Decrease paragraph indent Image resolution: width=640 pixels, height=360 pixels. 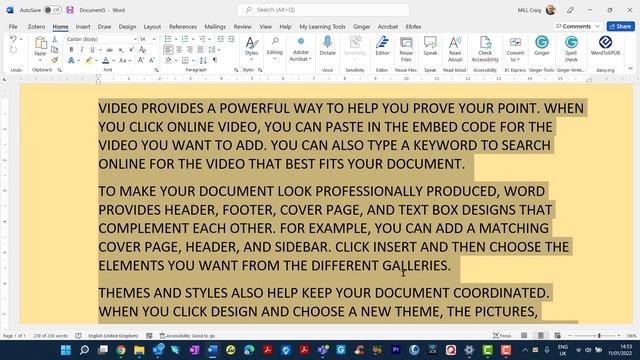[x=220, y=39]
